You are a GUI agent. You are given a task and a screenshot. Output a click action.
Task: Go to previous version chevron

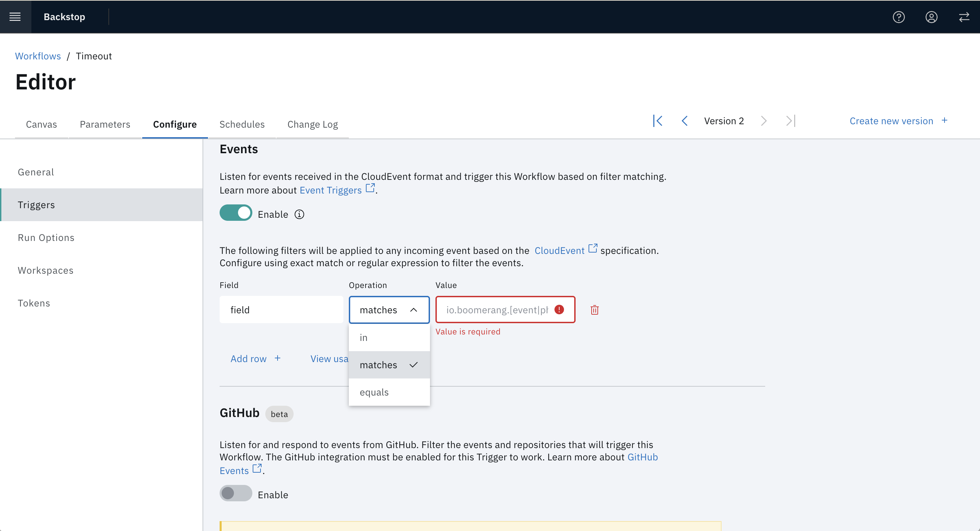pyautogui.click(x=684, y=121)
